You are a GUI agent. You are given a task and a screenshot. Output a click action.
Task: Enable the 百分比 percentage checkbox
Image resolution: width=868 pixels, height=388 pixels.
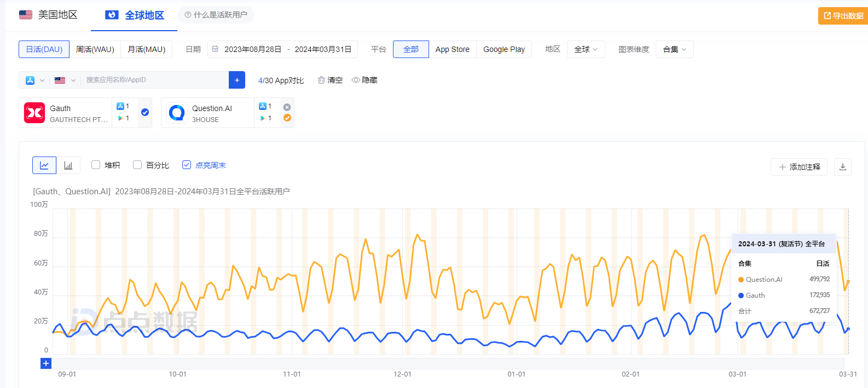137,165
